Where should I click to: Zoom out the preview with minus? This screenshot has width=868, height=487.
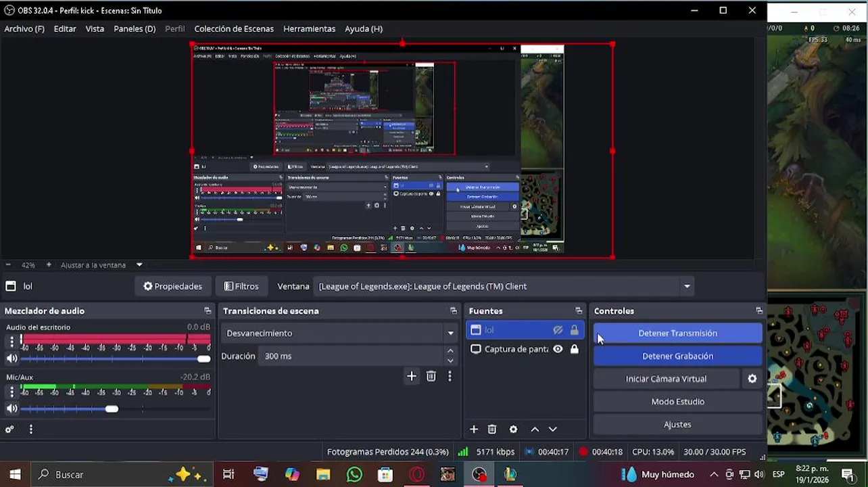coord(8,265)
